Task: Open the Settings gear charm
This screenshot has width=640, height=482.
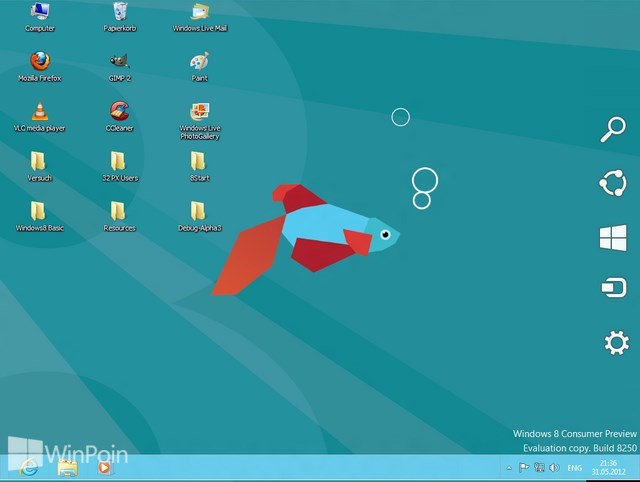Action: (616, 343)
